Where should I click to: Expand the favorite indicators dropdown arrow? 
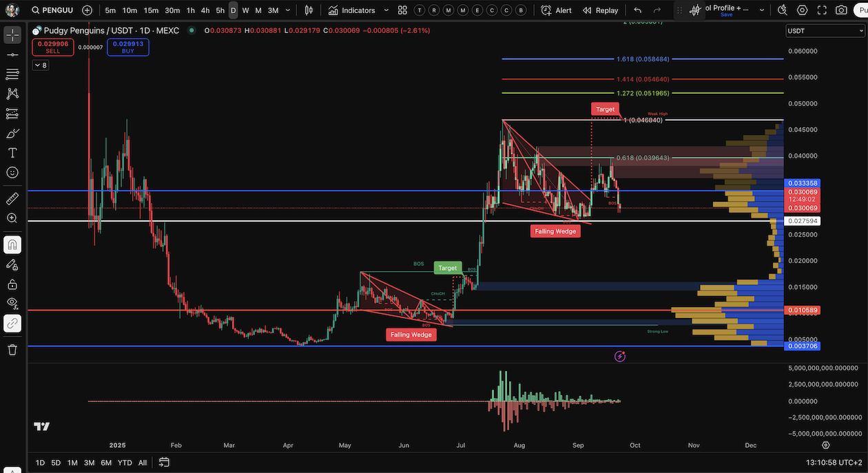pos(386,10)
